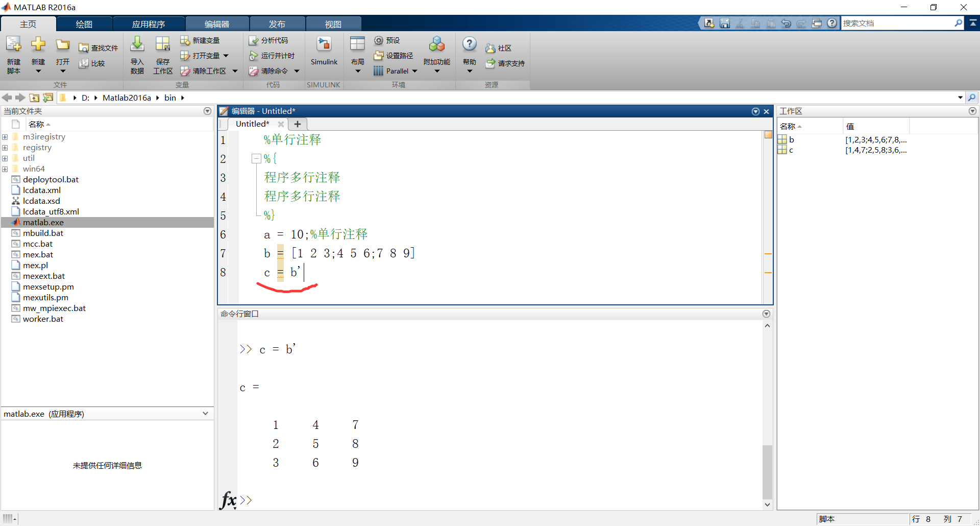Click Add-Ons (附加功能) icon
This screenshot has width=980, height=526.
tap(437, 45)
